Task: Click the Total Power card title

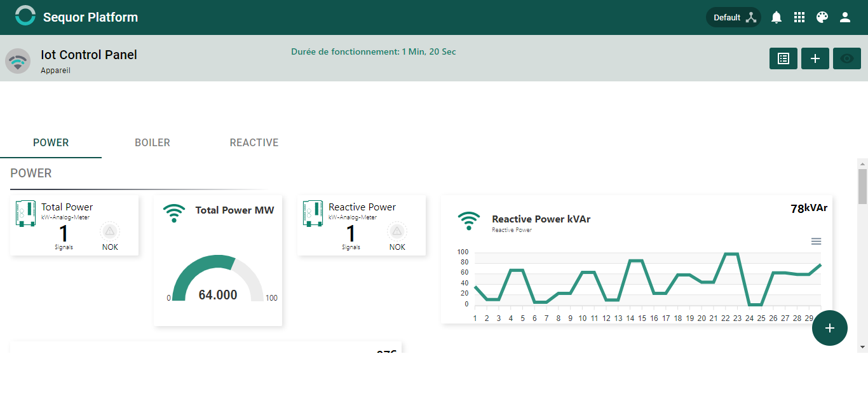Action: click(x=67, y=207)
